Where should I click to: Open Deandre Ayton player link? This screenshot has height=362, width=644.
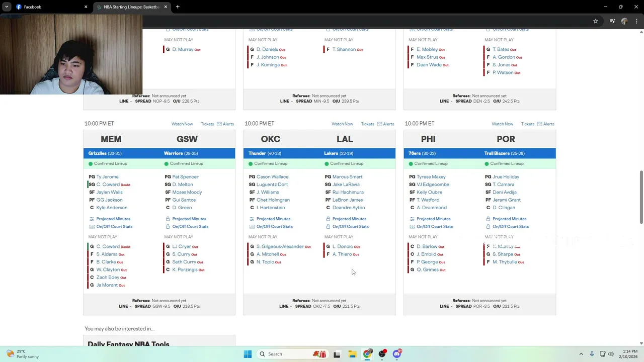pyautogui.click(x=349, y=208)
